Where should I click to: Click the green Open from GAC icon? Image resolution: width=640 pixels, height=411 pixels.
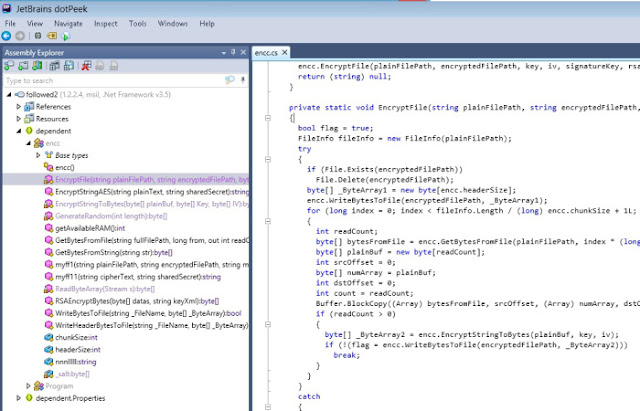pyautogui.click(x=37, y=65)
